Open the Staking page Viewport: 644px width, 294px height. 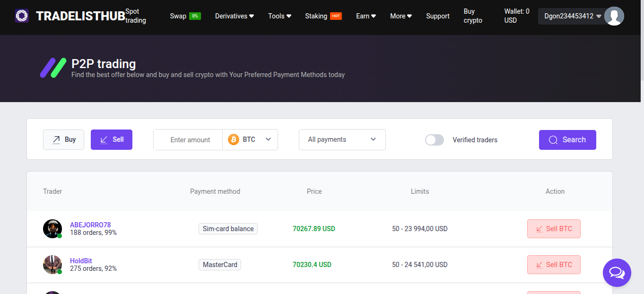316,16
